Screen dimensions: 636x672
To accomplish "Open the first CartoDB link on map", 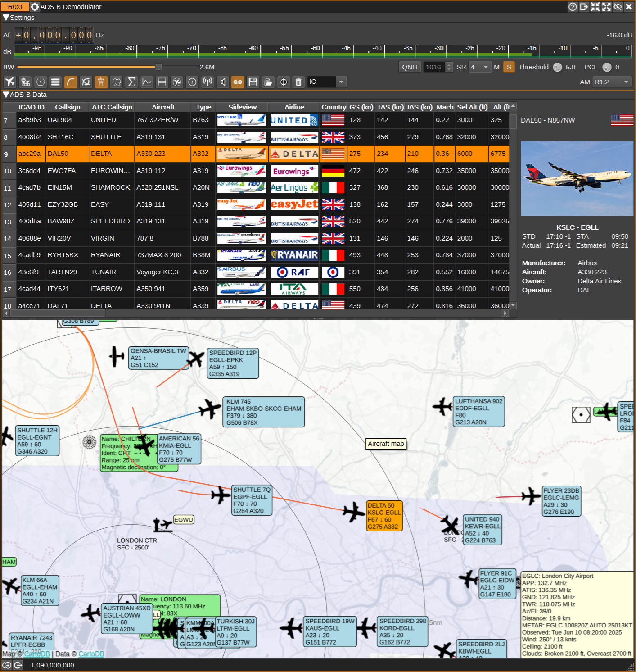I will point(37,654).
